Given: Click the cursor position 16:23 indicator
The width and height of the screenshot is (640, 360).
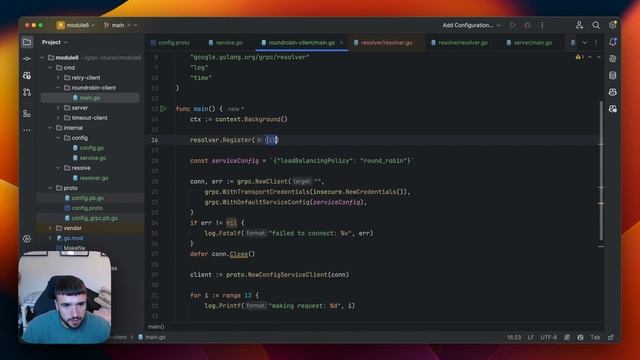Looking at the screenshot, I should pyautogui.click(x=514, y=338).
